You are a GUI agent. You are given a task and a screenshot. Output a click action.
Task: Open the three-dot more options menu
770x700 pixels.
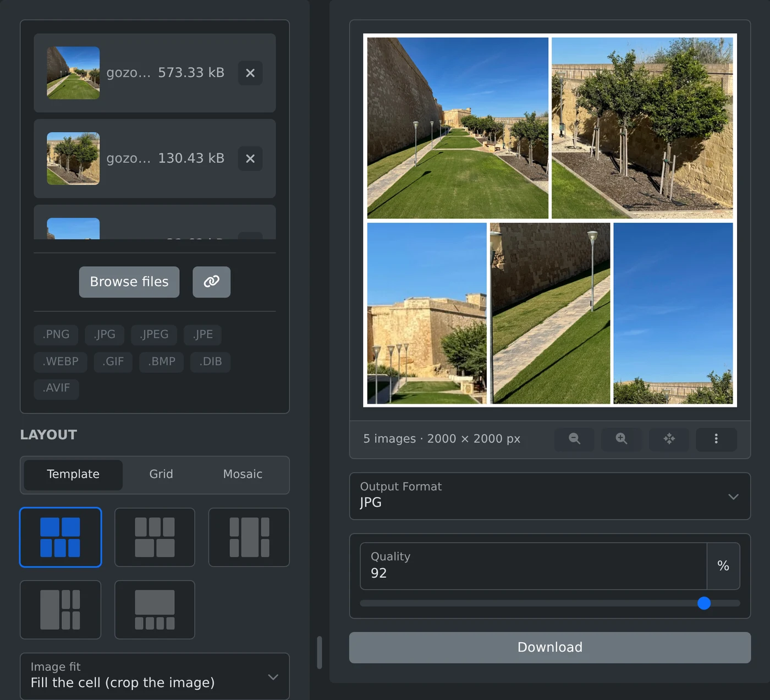[x=716, y=439]
